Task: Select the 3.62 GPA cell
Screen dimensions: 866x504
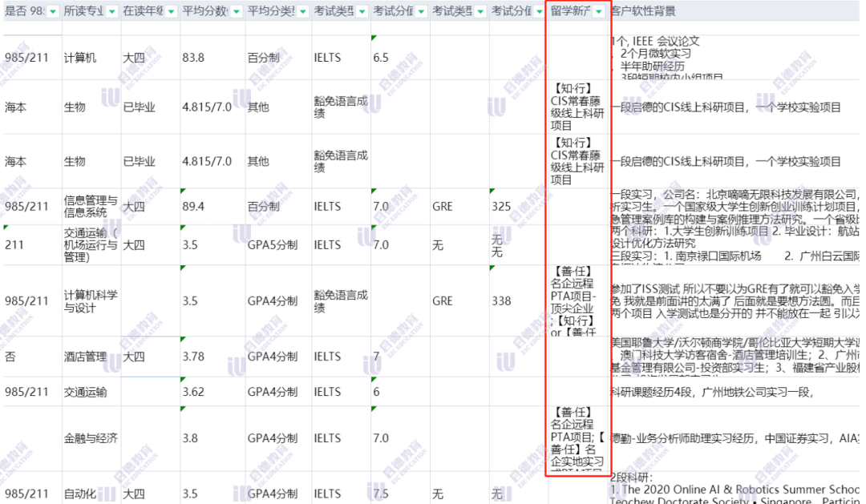Action: pos(212,392)
